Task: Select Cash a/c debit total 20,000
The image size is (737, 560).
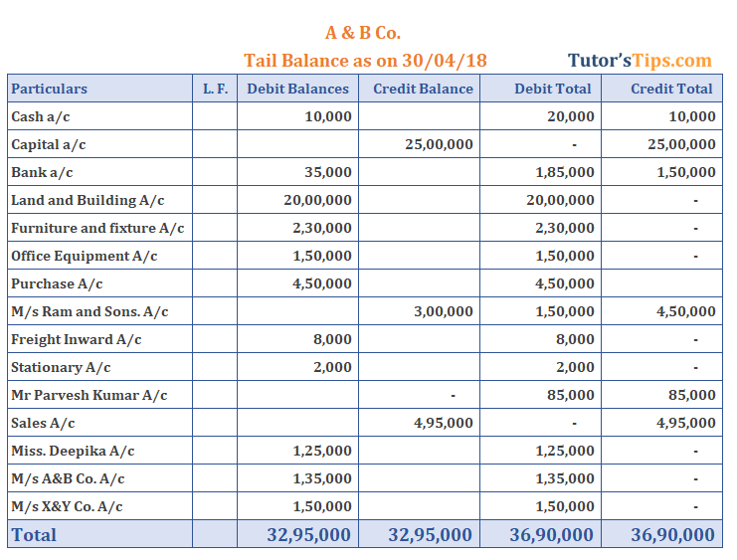Action: 571,116
